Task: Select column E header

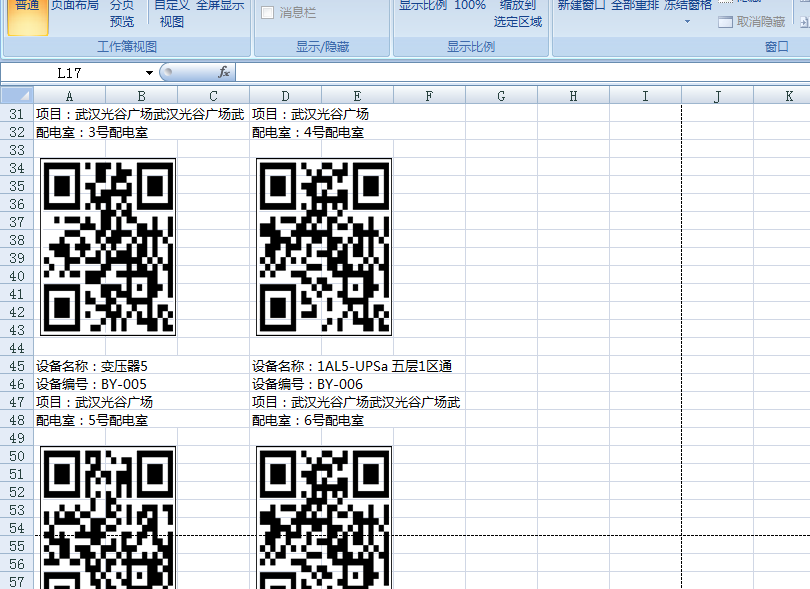Action: pyautogui.click(x=357, y=96)
